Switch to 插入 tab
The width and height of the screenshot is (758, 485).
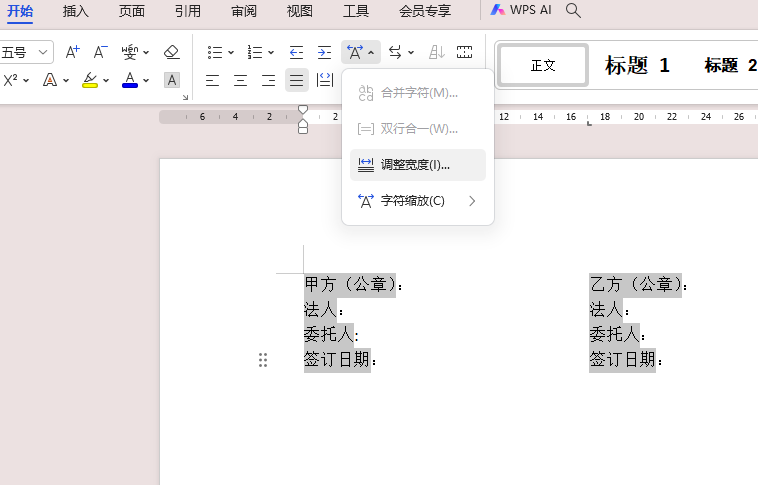75,11
